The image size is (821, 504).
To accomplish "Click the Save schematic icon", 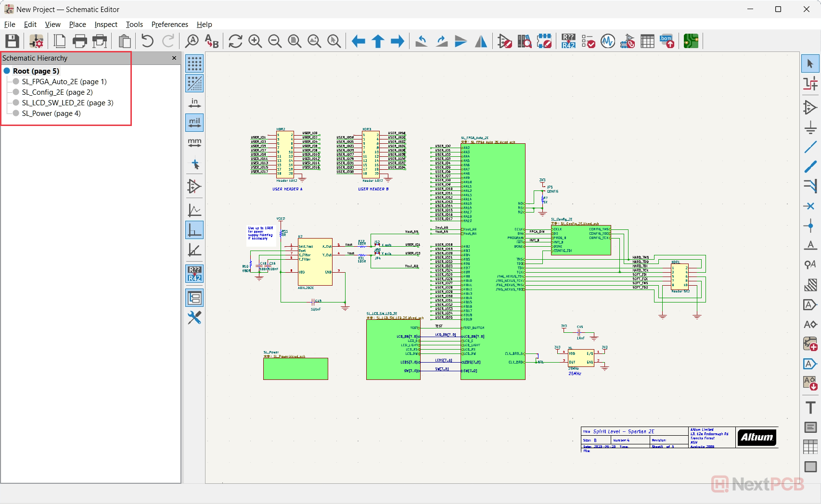I will [x=12, y=41].
